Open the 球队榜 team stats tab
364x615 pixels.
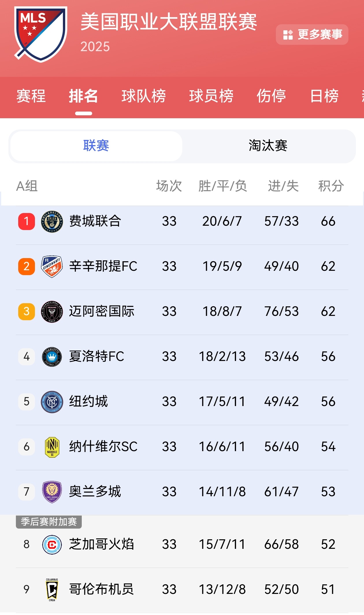click(144, 96)
